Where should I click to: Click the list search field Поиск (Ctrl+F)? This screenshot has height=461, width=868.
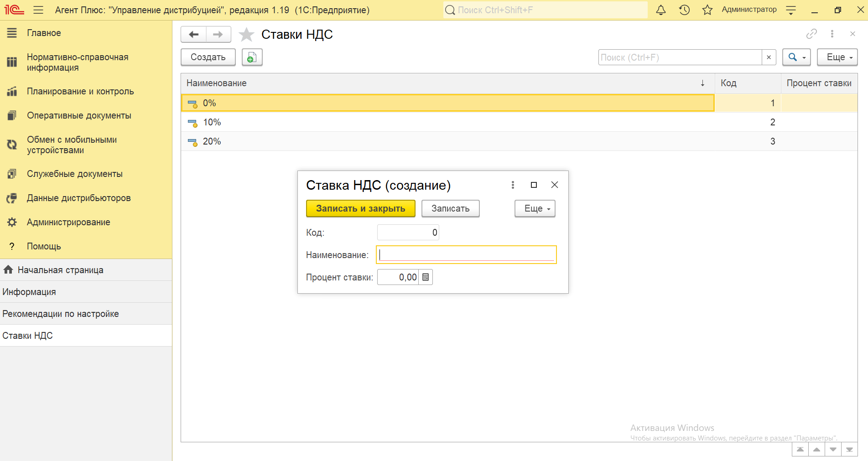click(x=680, y=57)
